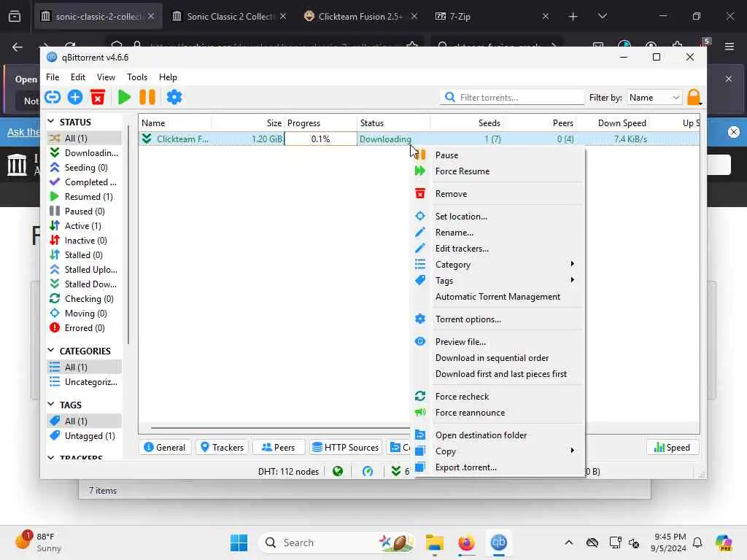Collapse the TRACKERS section

(x=51, y=457)
